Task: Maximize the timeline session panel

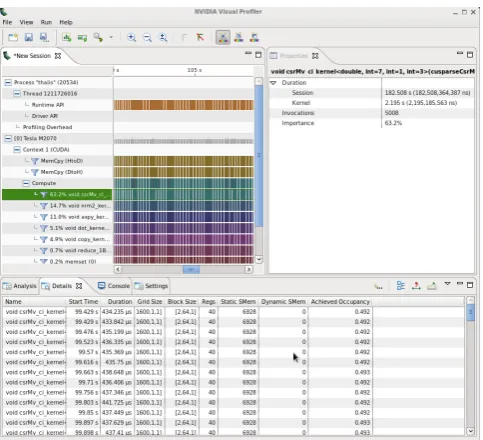Action: tap(258, 55)
